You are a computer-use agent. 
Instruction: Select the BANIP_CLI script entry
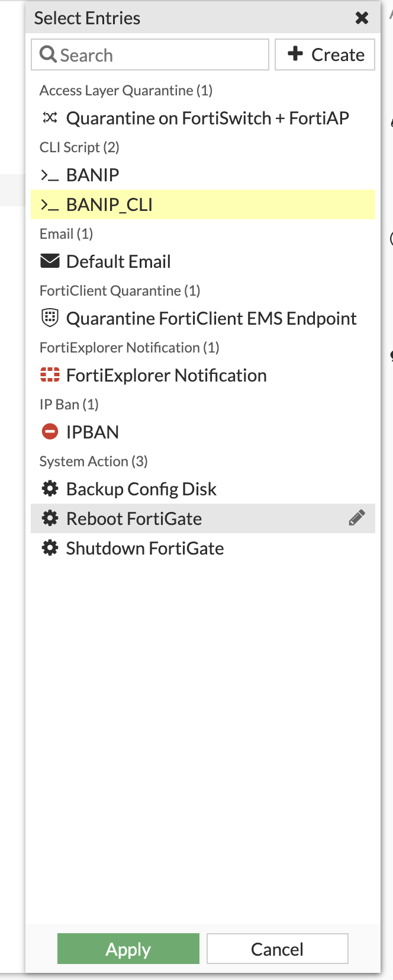pyautogui.click(x=203, y=204)
